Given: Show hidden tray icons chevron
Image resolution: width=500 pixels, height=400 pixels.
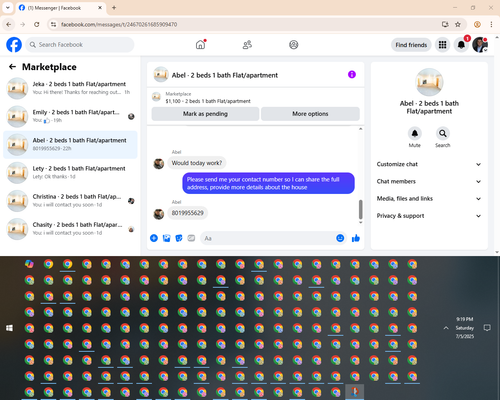Looking at the screenshot, I should click(446, 328).
